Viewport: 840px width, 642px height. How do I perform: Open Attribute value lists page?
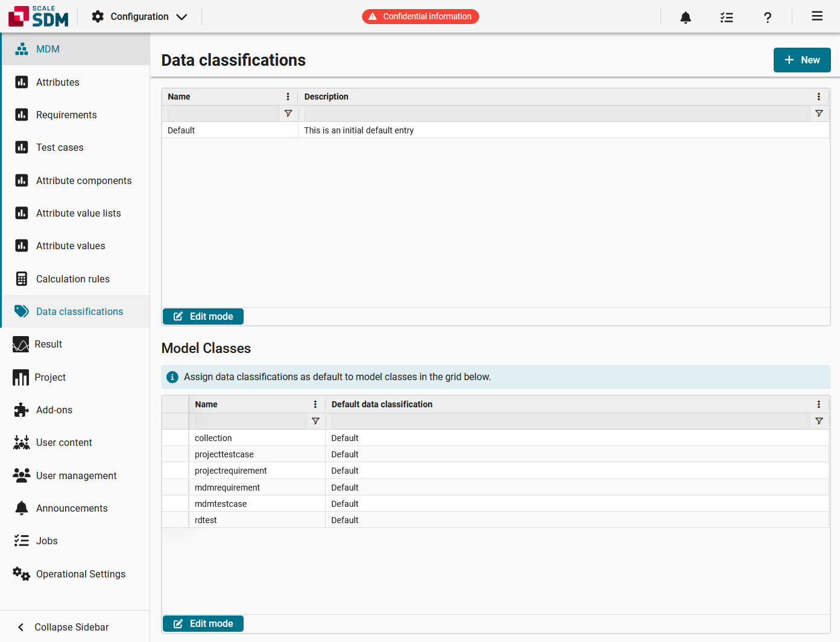[x=75, y=213]
